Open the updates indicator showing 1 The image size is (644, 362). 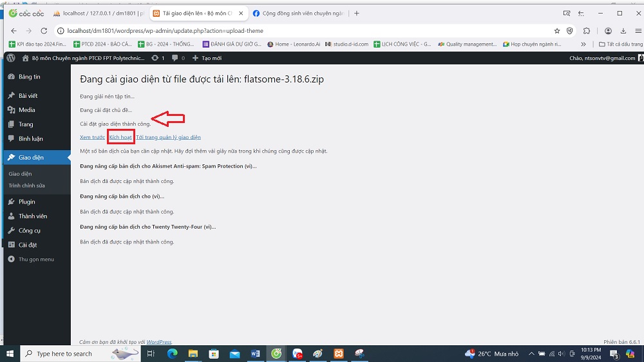pyautogui.click(x=158, y=58)
